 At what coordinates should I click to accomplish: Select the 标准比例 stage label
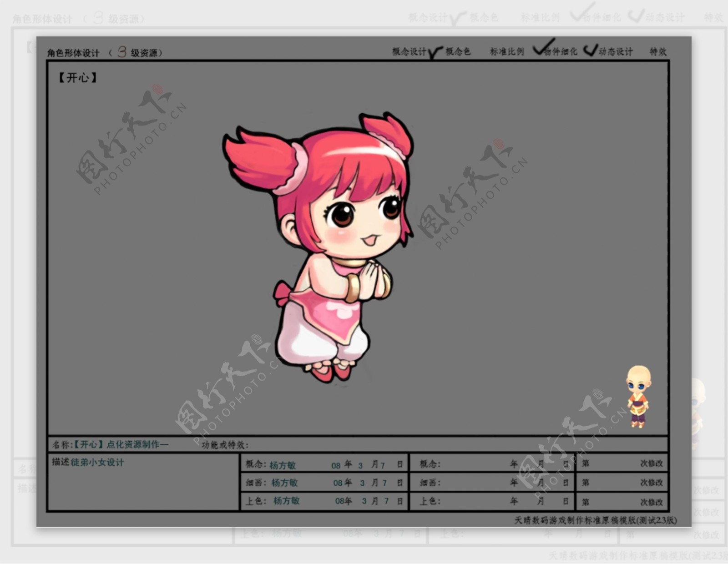tap(507, 51)
